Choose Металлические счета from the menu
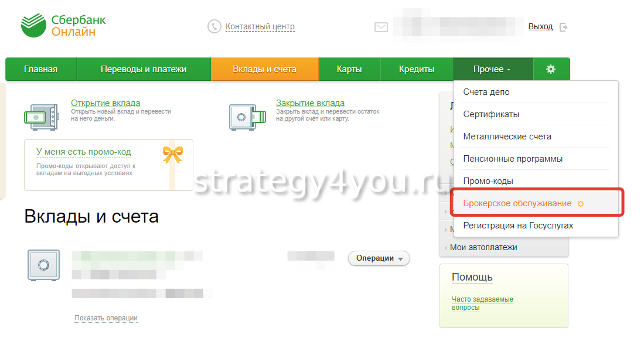The width and height of the screenshot is (644, 362). 507,136
